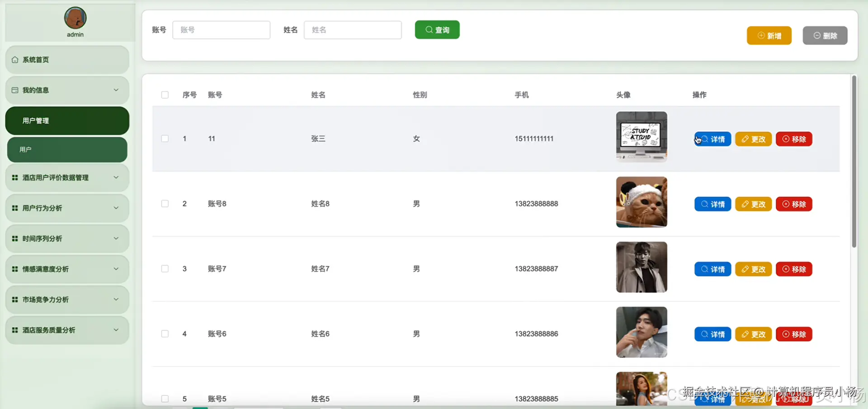Check the row for 账号6
Screen dimensions: 868x409
(x=165, y=334)
